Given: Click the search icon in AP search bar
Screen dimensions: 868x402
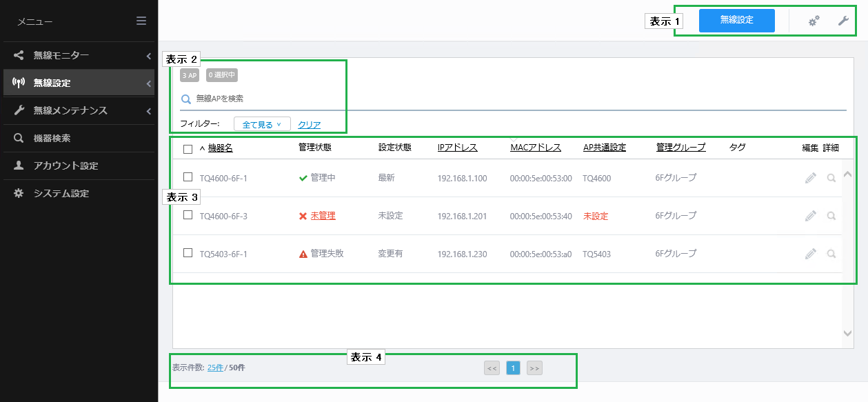Looking at the screenshot, I should tap(185, 99).
